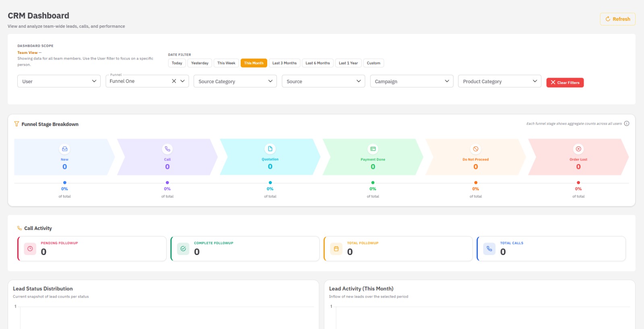This screenshot has width=644, height=329.
Task: Select the Last 6 Months filter
Action: tap(318, 63)
